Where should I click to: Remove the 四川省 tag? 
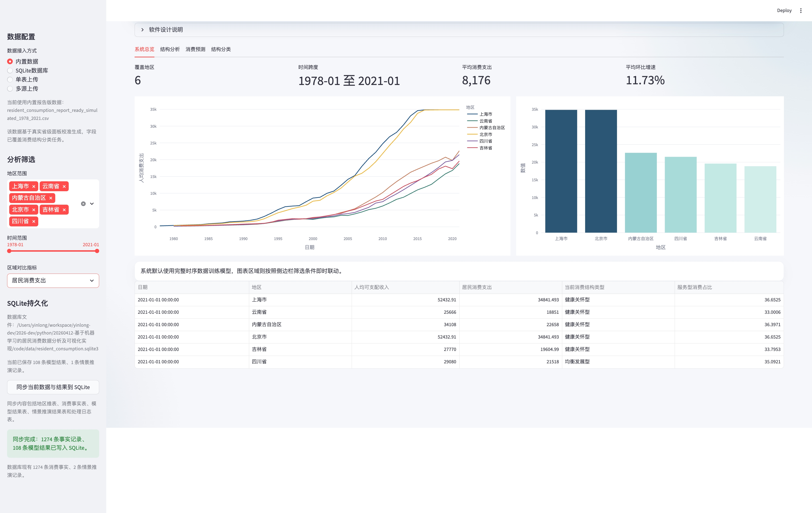34,221
